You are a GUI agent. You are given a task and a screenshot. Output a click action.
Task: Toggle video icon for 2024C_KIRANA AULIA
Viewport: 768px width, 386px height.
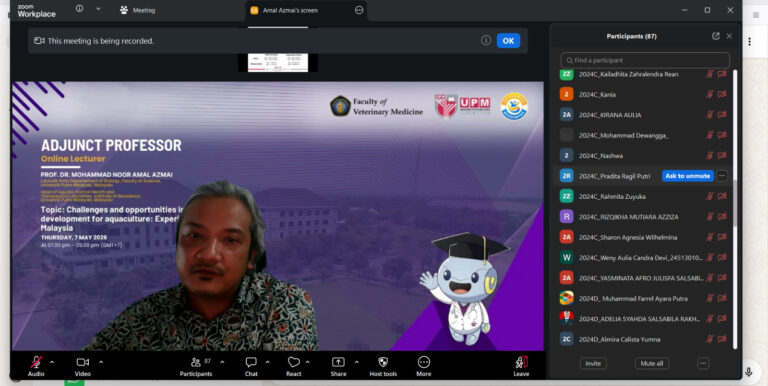722,115
